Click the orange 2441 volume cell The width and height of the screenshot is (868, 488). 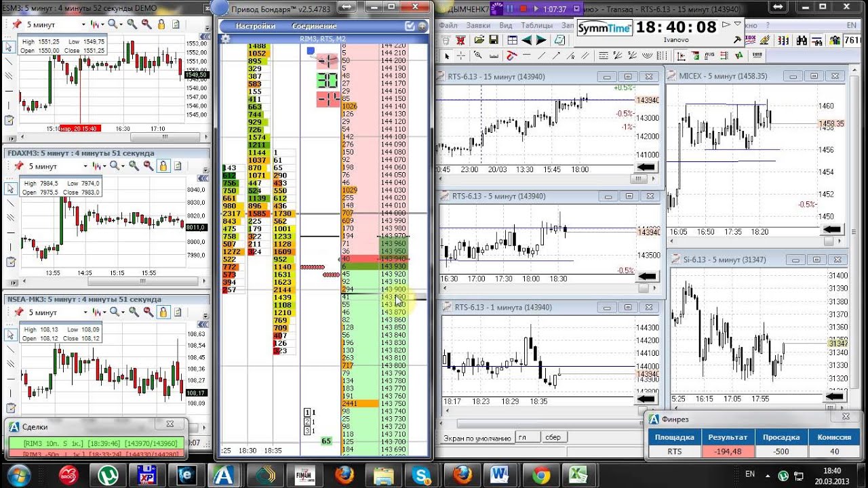pos(359,403)
